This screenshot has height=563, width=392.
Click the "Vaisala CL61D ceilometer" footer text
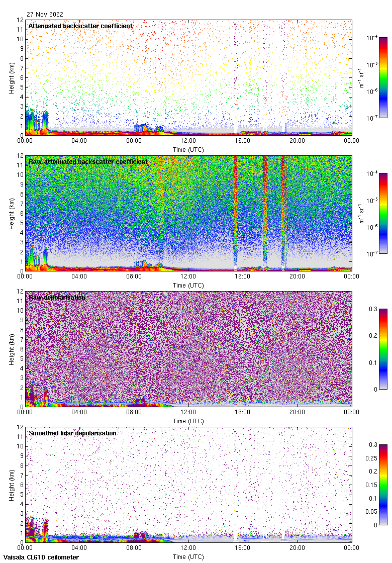(x=41, y=557)
